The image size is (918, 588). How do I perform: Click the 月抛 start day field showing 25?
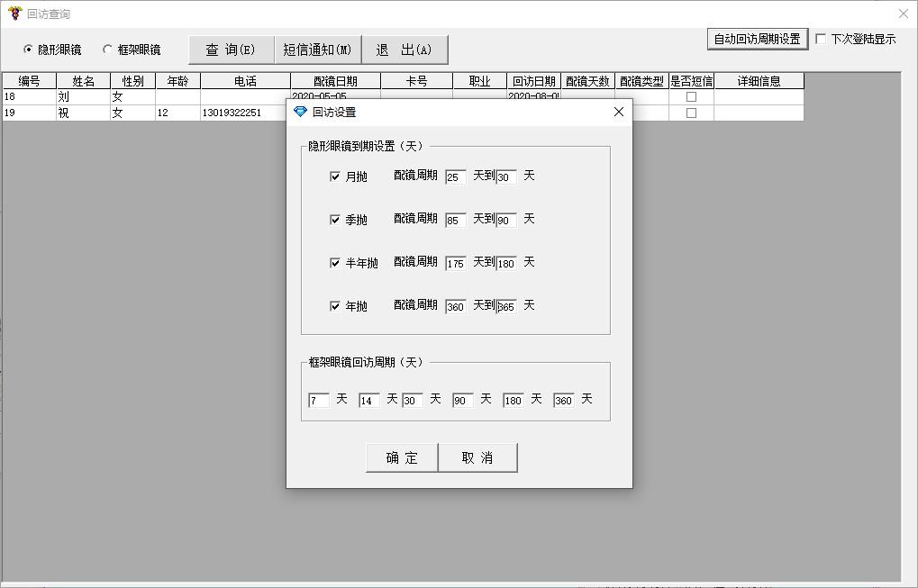(x=455, y=177)
